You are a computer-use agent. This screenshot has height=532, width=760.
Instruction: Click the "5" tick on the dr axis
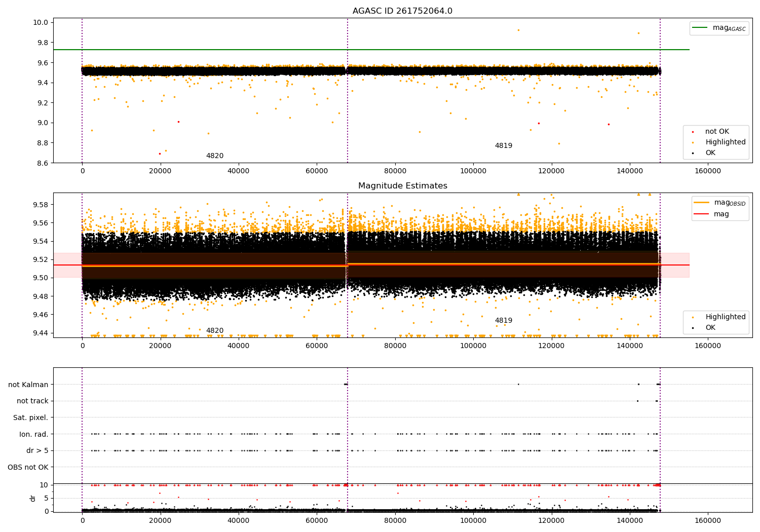click(x=47, y=498)
